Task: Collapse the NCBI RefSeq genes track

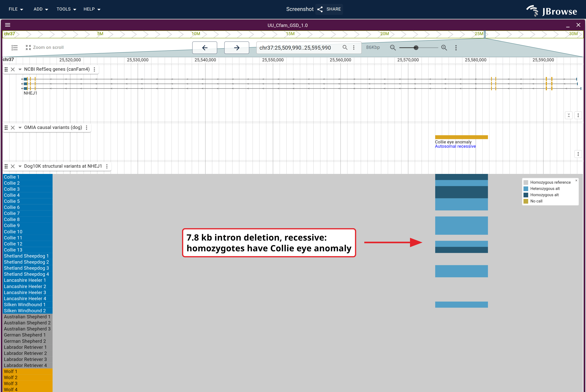Action: (20, 69)
